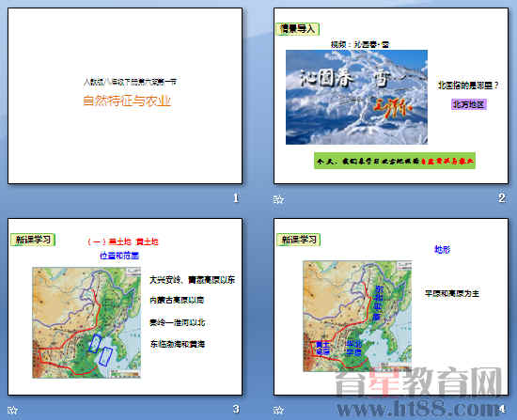517x420 pixels.
Task: Click slide number 2 label
Action: coord(502,198)
